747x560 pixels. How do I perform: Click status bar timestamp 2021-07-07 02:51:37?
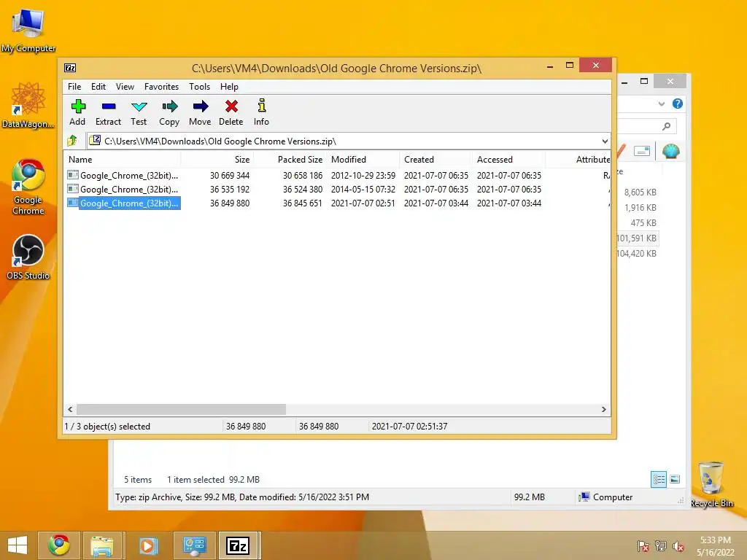point(410,426)
